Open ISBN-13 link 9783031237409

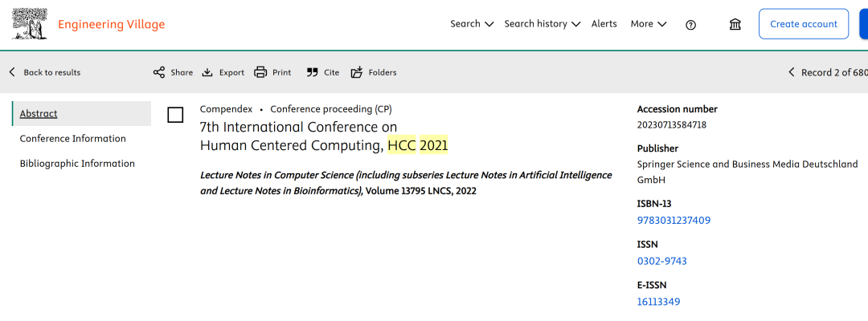click(x=674, y=221)
